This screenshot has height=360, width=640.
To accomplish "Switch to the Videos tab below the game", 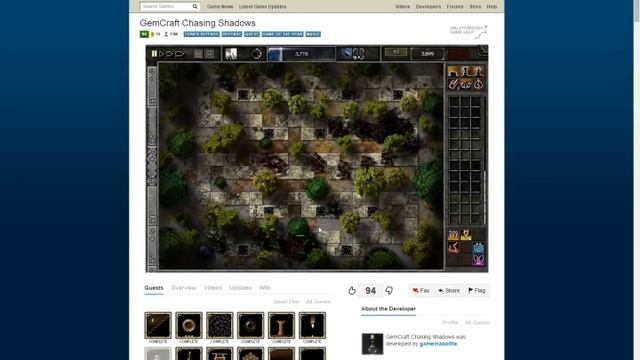I will pos(213,288).
